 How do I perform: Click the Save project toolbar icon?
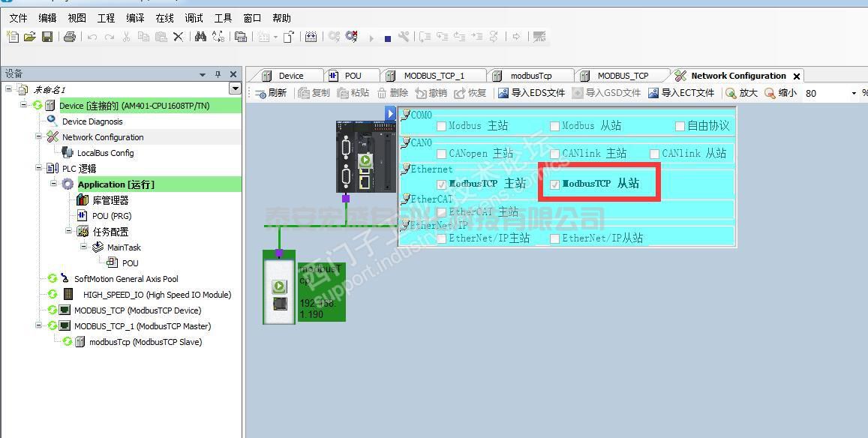47,37
